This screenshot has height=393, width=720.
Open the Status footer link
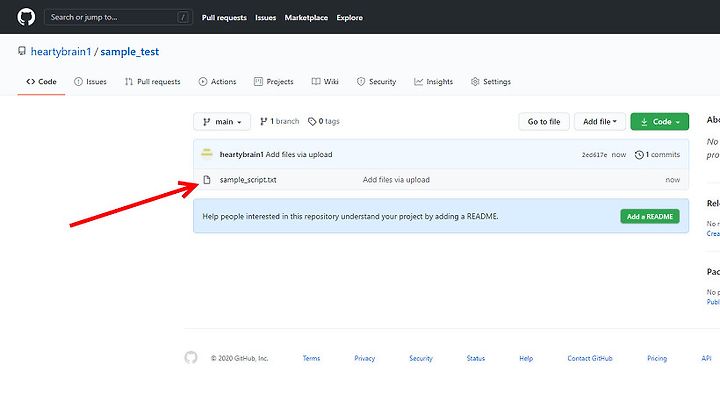[476, 358]
